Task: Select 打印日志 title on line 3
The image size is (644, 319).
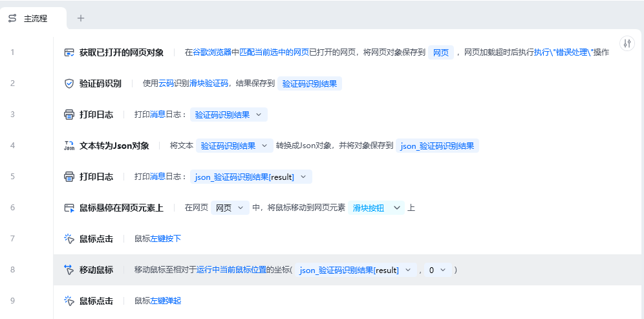Action: point(96,115)
